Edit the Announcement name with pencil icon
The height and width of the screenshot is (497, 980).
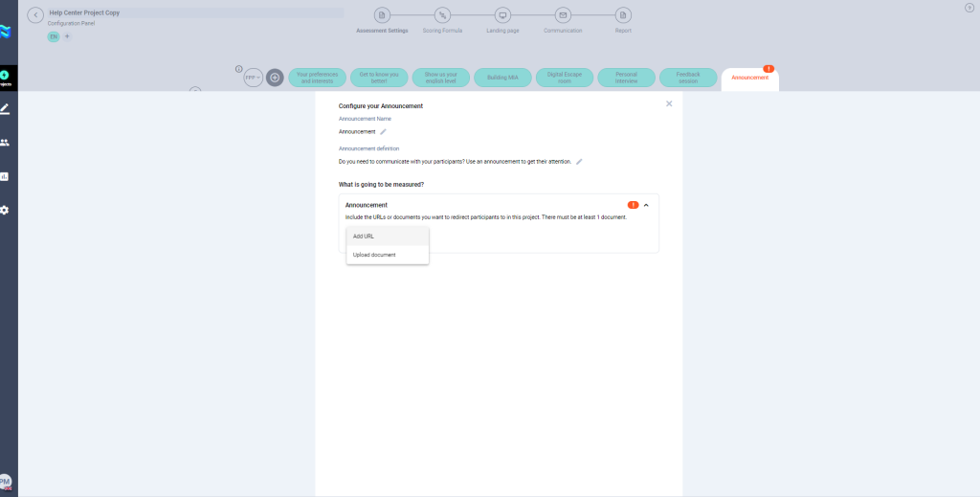383,132
